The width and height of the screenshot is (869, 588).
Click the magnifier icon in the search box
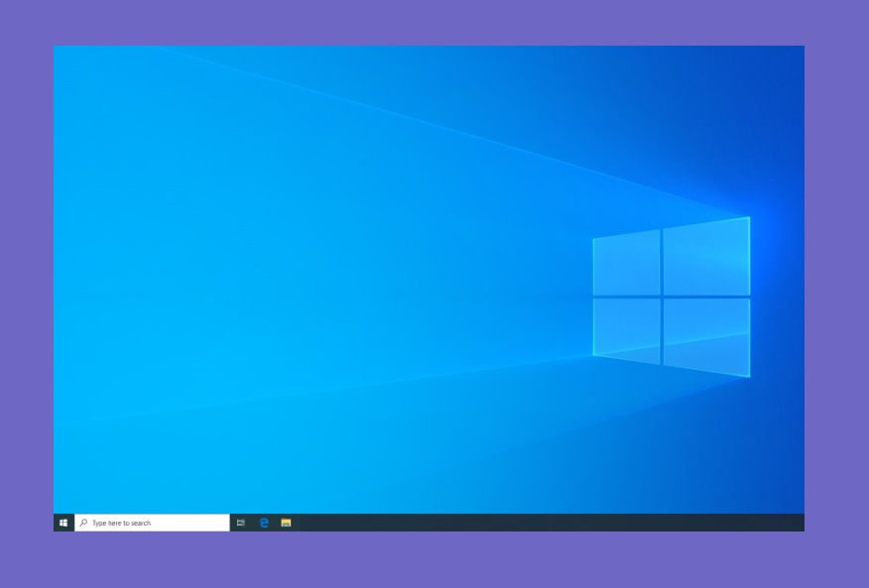tap(83, 523)
